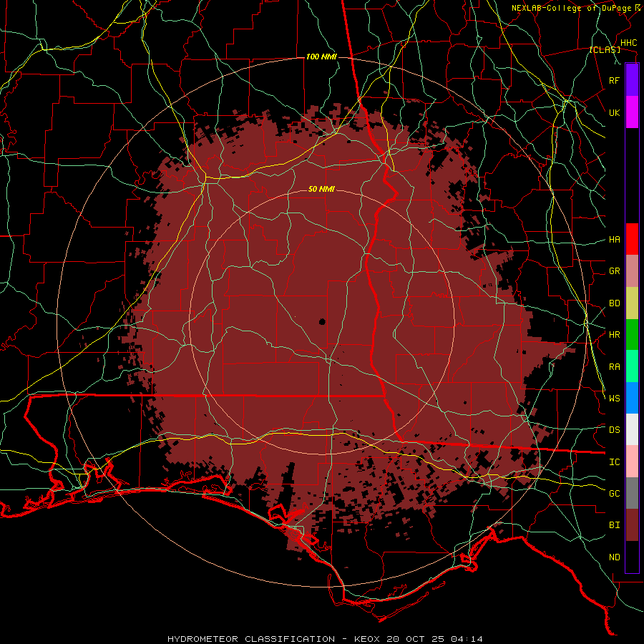Click the DS white legend swatch
644x644 pixels.
632,429
